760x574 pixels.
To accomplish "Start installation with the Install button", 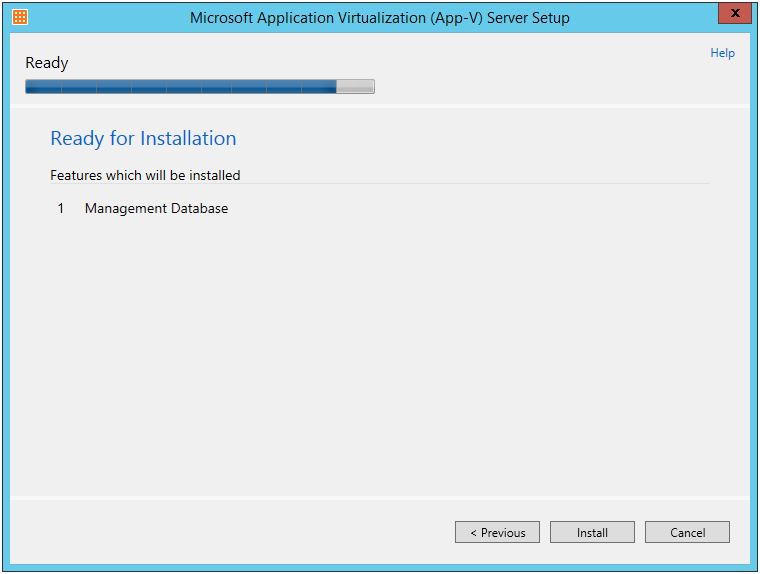I will tap(592, 532).
